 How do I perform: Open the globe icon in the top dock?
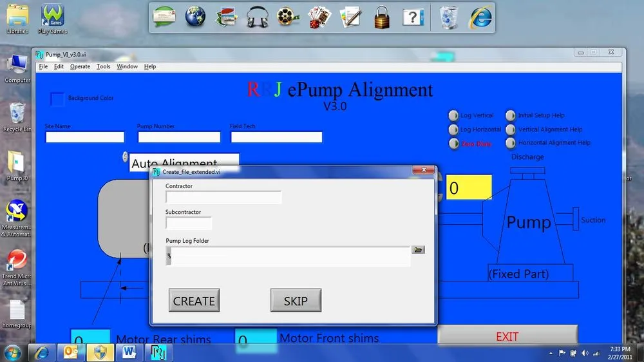click(195, 17)
